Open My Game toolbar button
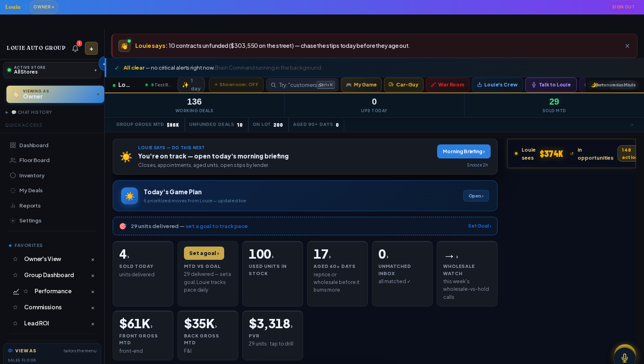644x364 pixels. point(361,85)
